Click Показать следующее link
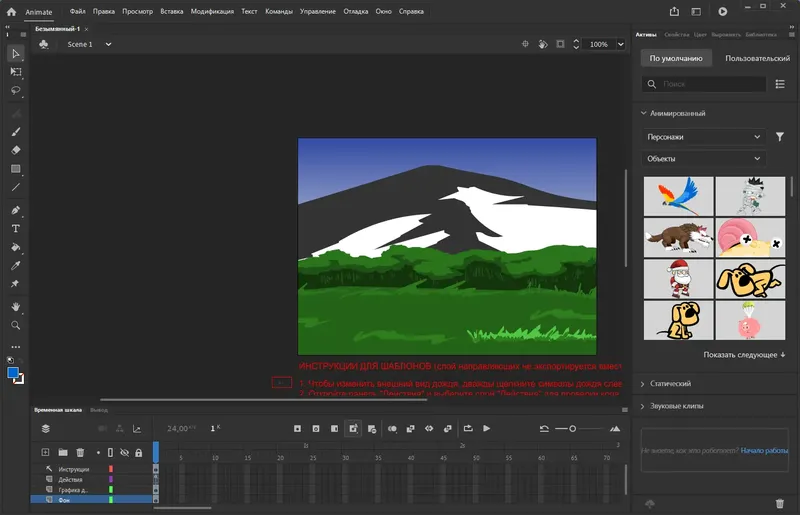This screenshot has height=515, width=800. 744,355
